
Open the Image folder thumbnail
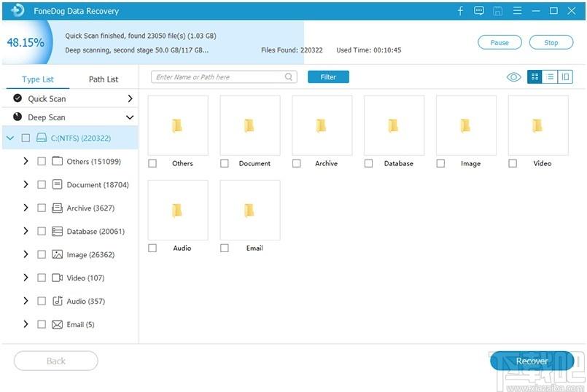[x=466, y=125]
